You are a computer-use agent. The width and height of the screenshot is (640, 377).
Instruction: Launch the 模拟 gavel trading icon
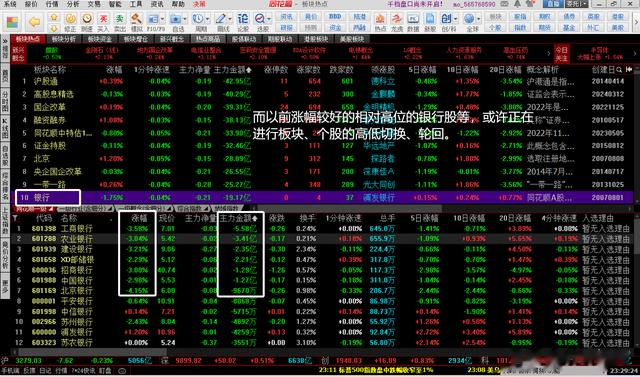136,22
